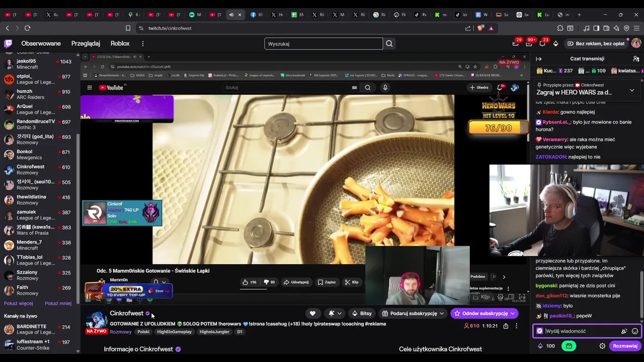This screenshot has width=644, height=362.
Task: Click the Twitch search field
Action: click(324, 44)
